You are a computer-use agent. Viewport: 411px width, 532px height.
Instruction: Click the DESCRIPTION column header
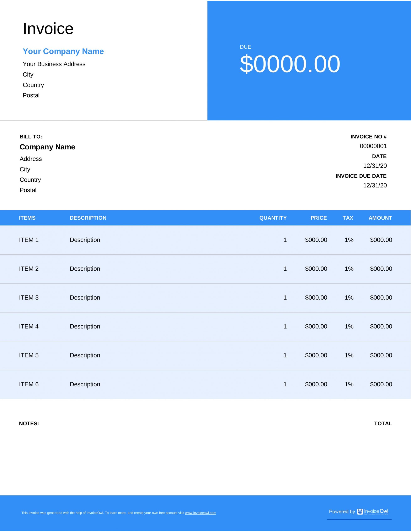pyautogui.click(x=88, y=218)
